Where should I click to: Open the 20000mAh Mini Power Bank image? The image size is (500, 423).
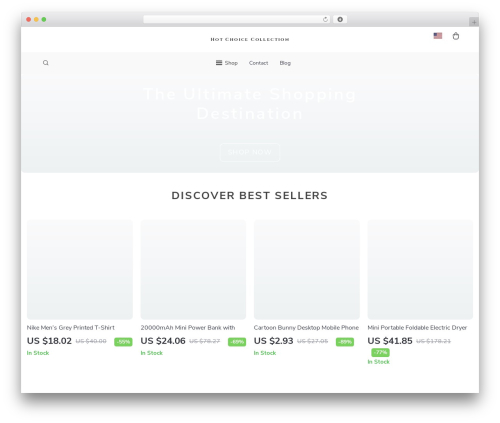pos(193,269)
